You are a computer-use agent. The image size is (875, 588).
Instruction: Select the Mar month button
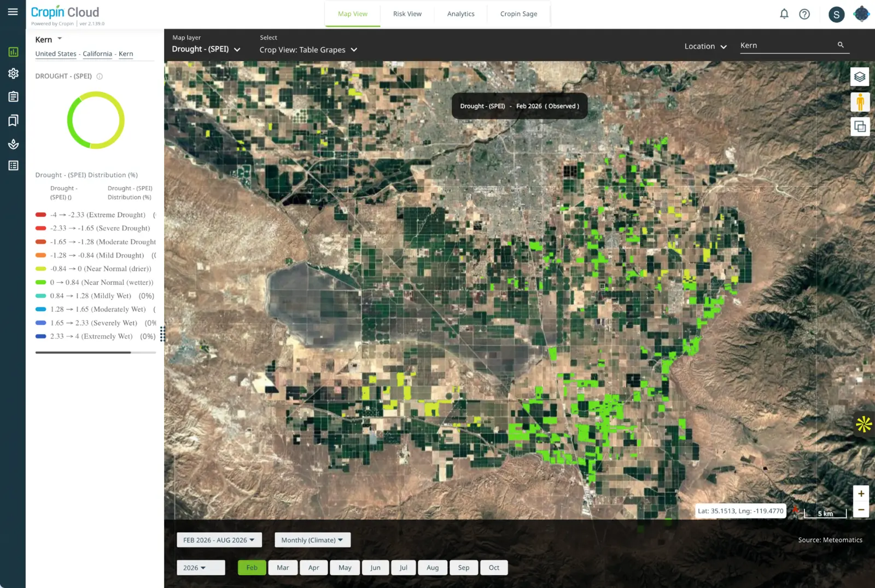click(x=283, y=568)
